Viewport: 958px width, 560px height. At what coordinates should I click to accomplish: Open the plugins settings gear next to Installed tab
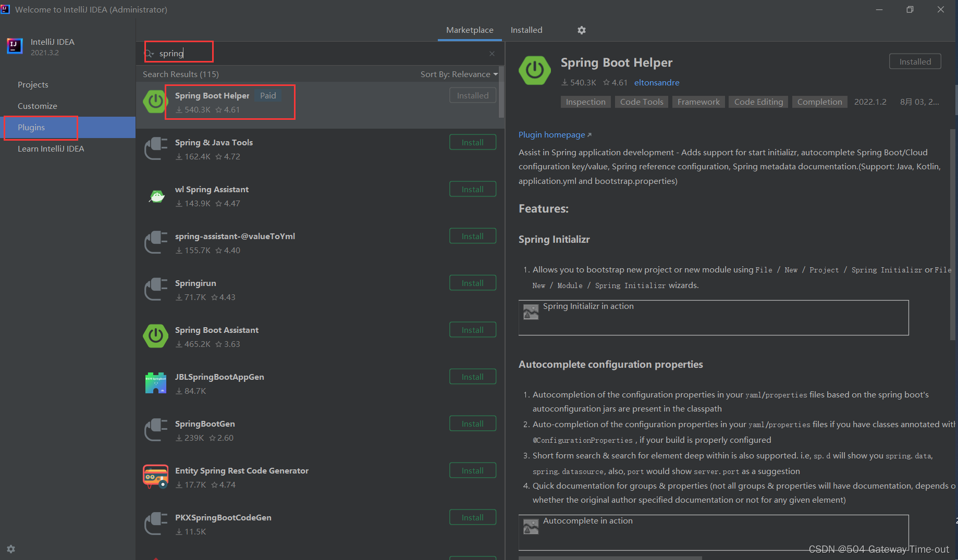pos(582,30)
